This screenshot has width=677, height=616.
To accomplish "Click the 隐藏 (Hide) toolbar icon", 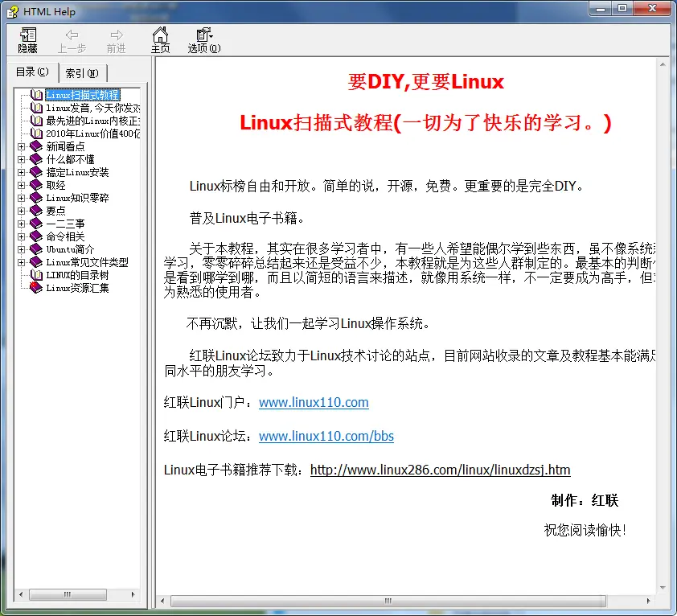I will pyautogui.click(x=27, y=39).
